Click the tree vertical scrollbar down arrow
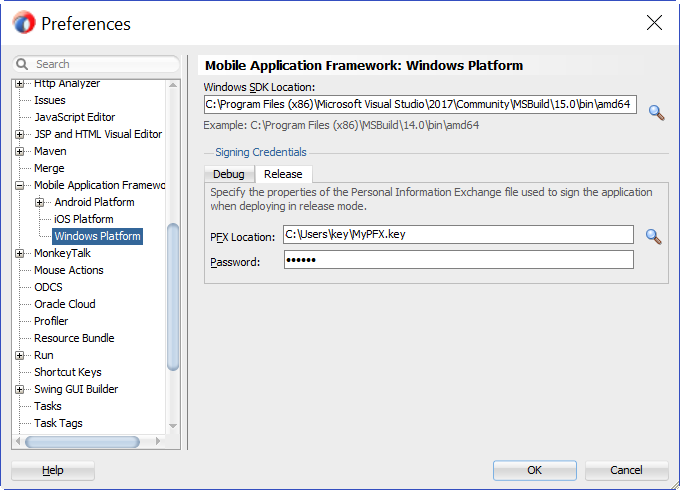Image resolution: width=680 pixels, height=490 pixels. [173, 426]
